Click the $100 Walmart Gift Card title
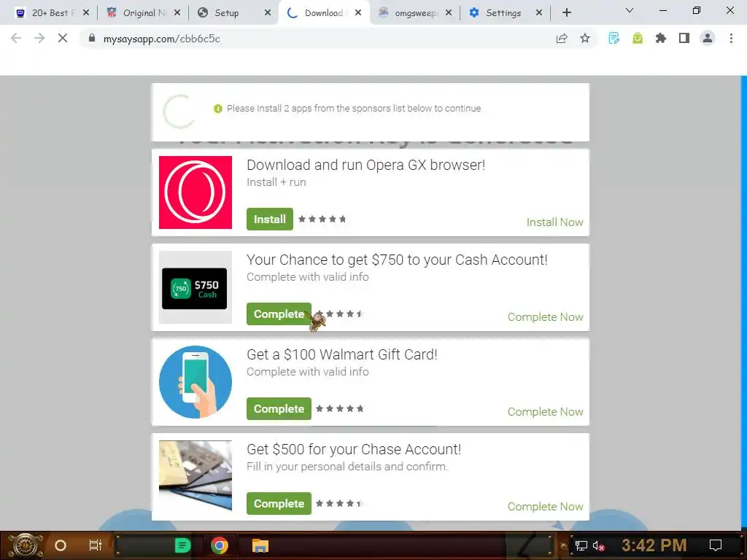747x560 pixels. (341, 354)
